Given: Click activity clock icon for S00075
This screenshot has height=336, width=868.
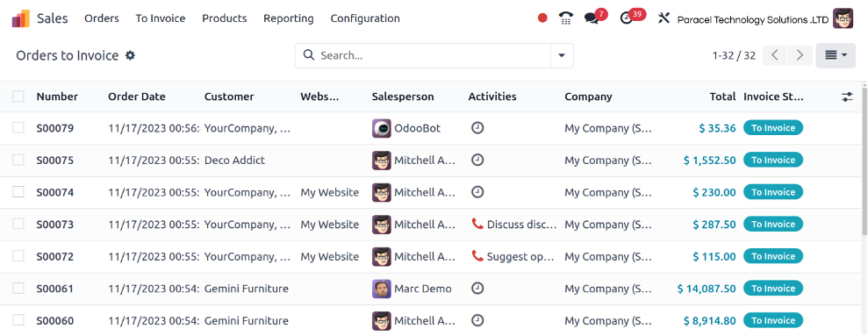Looking at the screenshot, I should [x=477, y=160].
